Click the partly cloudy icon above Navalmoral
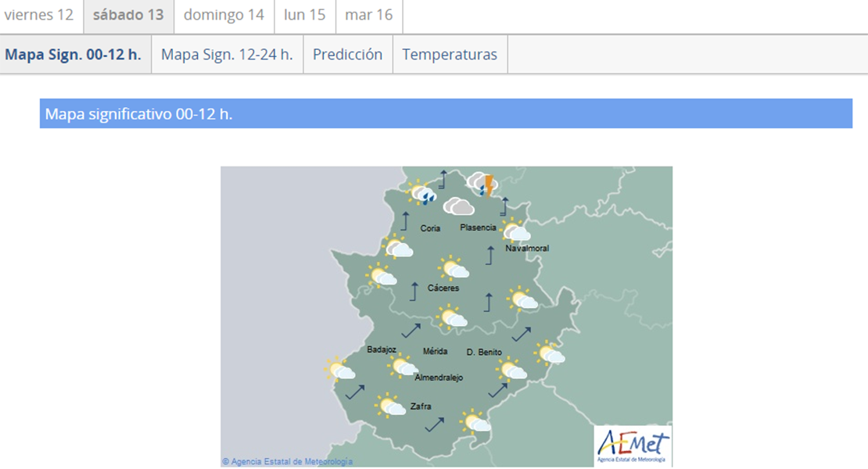The height and width of the screenshot is (469, 868). (x=515, y=231)
